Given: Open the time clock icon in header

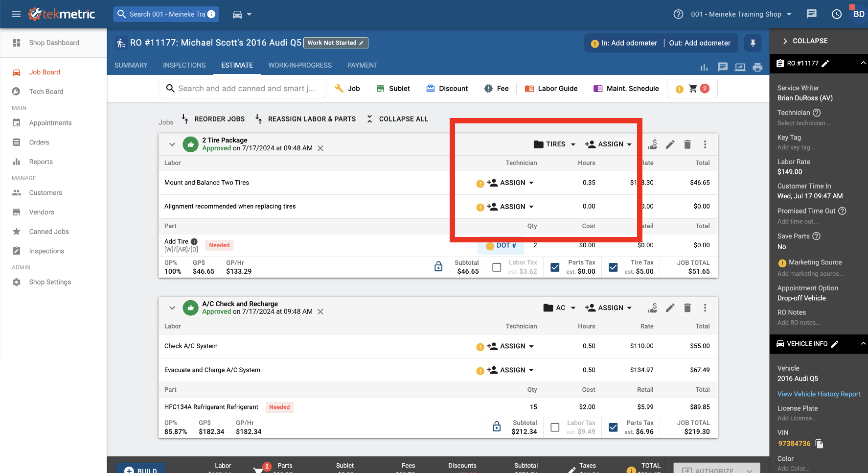Looking at the screenshot, I should click(x=837, y=14).
